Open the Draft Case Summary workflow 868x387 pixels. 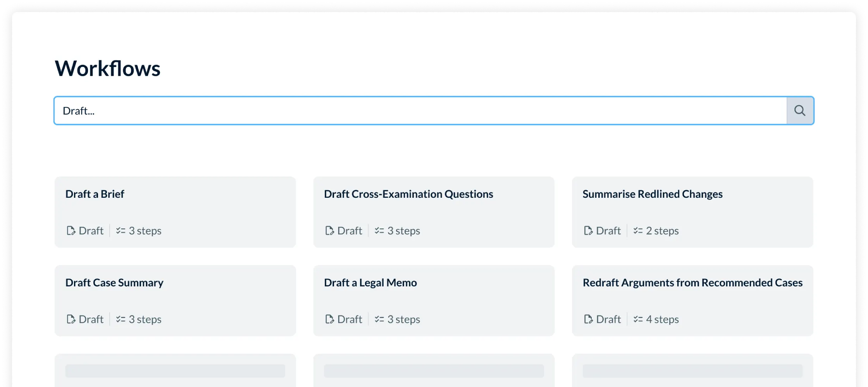175,300
